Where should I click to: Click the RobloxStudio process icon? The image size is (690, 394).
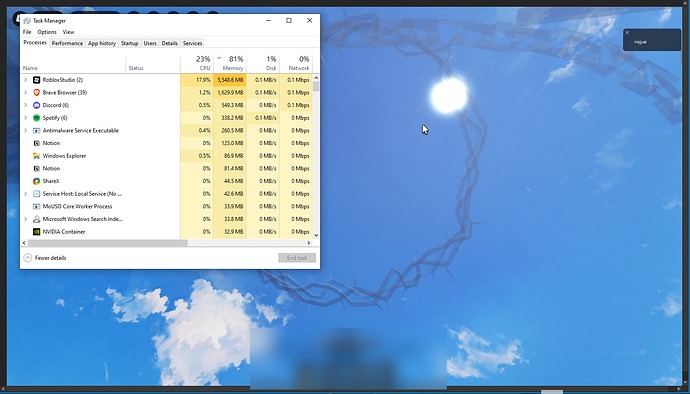[x=37, y=80]
